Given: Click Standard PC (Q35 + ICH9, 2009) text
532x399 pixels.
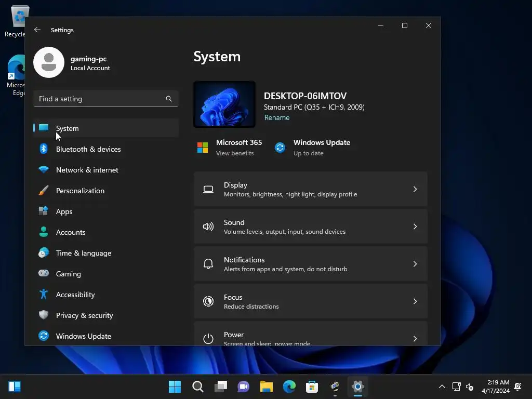Looking at the screenshot, I should [x=314, y=107].
